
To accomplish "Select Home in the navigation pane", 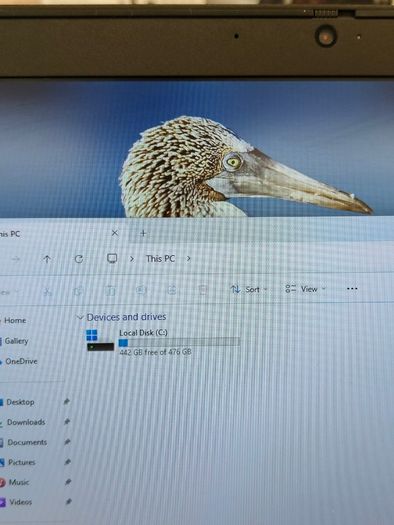I will pyautogui.click(x=15, y=320).
